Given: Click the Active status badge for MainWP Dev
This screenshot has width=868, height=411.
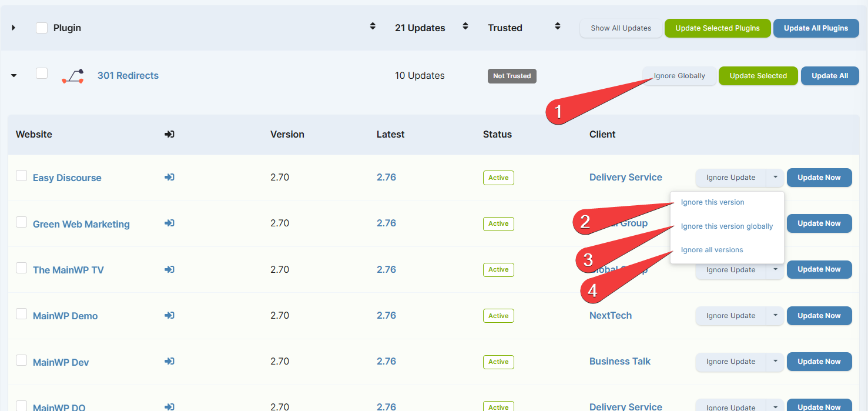Looking at the screenshot, I should [498, 362].
